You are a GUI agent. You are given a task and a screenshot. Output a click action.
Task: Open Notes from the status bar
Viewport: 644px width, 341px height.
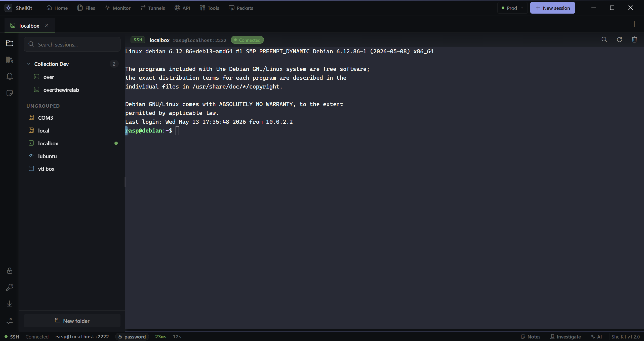(x=531, y=336)
